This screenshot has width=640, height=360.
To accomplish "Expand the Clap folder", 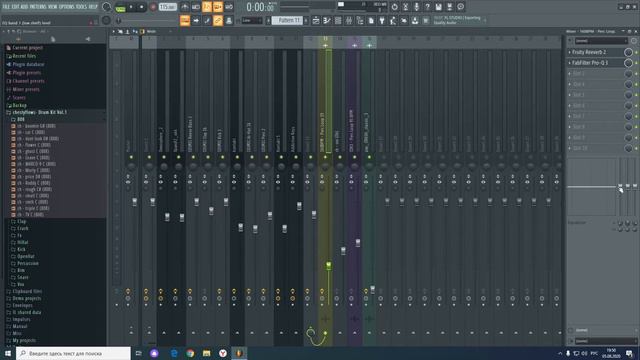I will tap(22, 221).
